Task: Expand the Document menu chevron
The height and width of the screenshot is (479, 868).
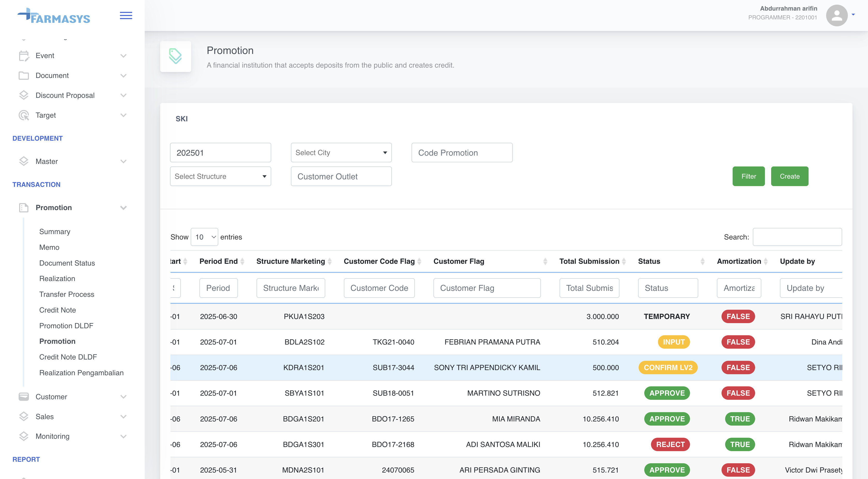Action: pos(123,76)
